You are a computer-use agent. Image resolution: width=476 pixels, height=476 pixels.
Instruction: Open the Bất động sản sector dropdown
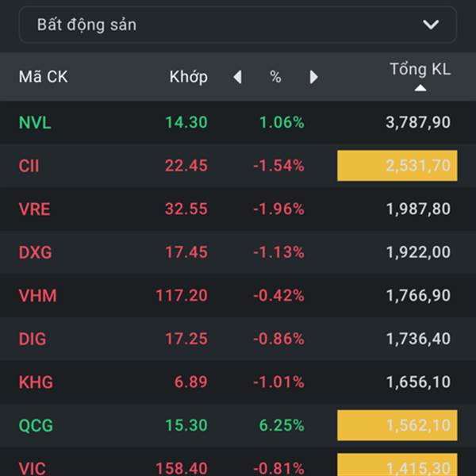(236, 25)
